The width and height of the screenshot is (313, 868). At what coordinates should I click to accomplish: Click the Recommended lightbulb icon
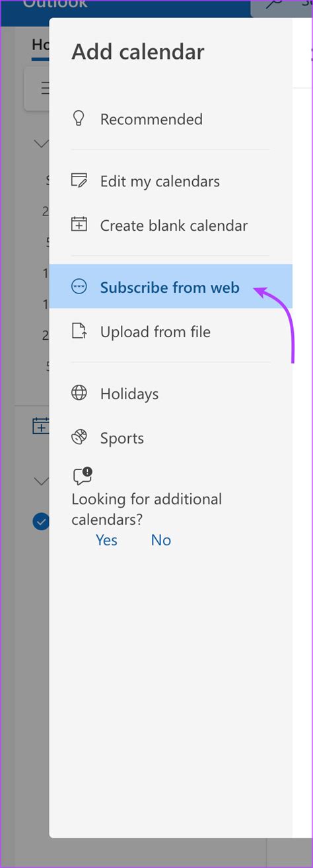79,119
